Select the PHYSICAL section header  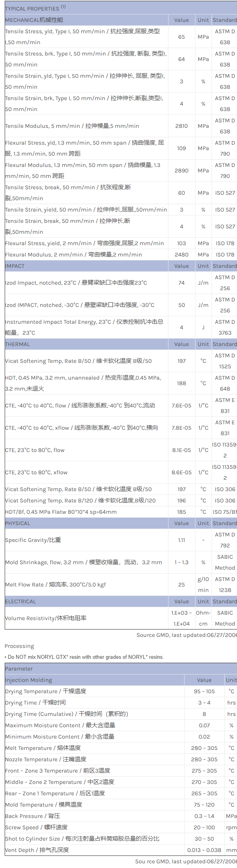pyautogui.click(x=18, y=523)
